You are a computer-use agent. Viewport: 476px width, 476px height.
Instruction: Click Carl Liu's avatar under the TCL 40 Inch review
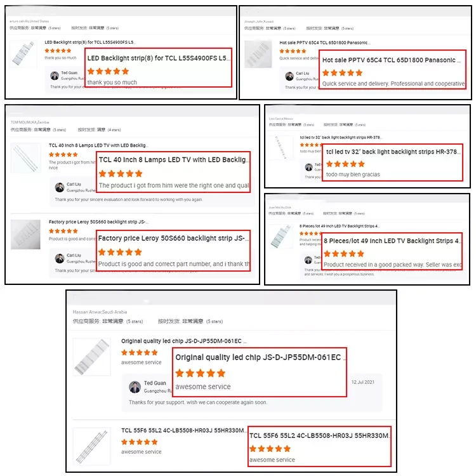[60, 187]
